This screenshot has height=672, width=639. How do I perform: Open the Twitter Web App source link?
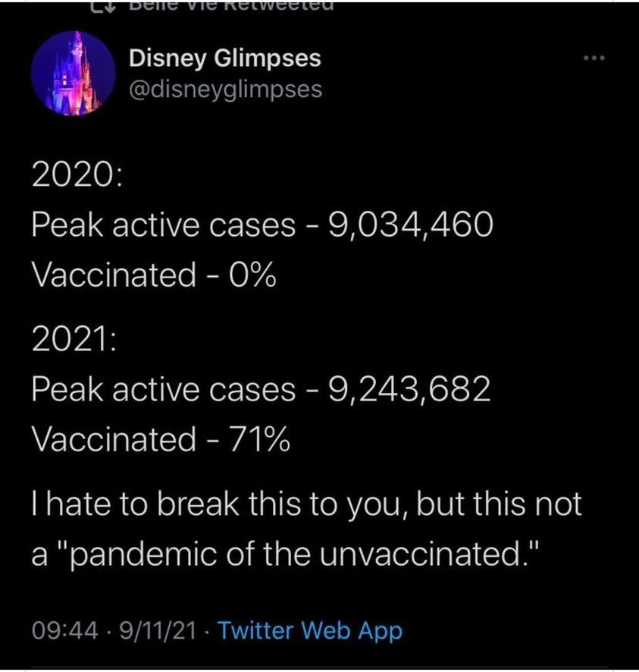309,630
